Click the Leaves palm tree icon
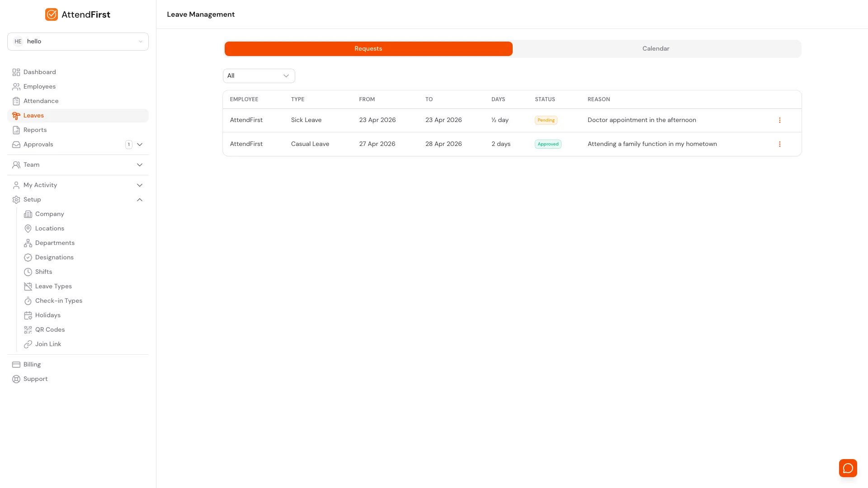 coord(16,116)
